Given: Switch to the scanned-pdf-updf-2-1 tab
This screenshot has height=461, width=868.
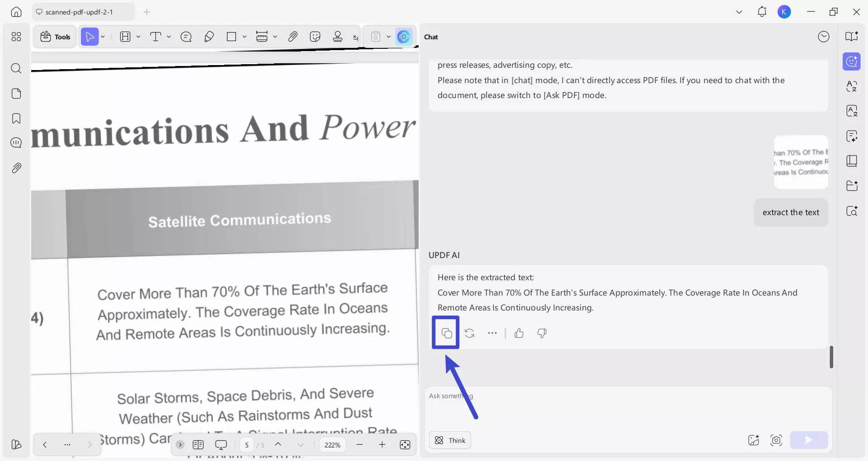Looking at the screenshot, I should 79,12.
